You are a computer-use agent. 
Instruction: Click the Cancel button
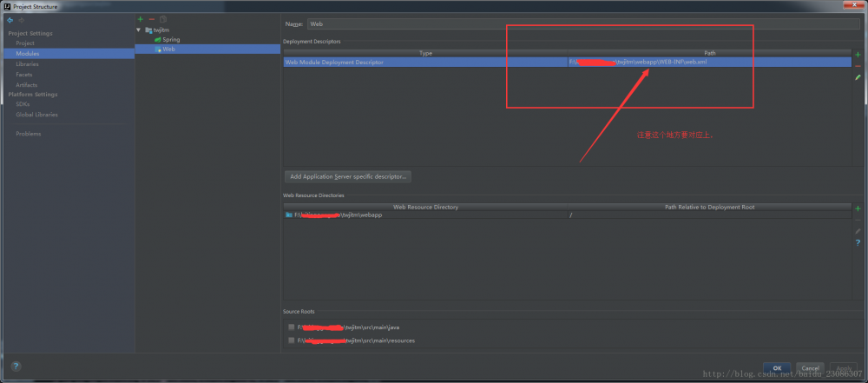(x=810, y=368)
